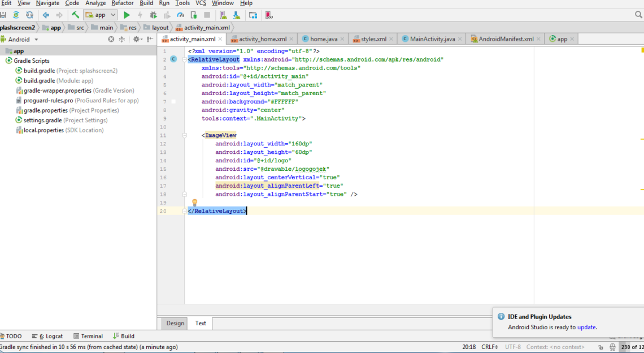The image size is (644, 353).
Task: Open the Refactor menu
Action: click(x=123, y=3)
